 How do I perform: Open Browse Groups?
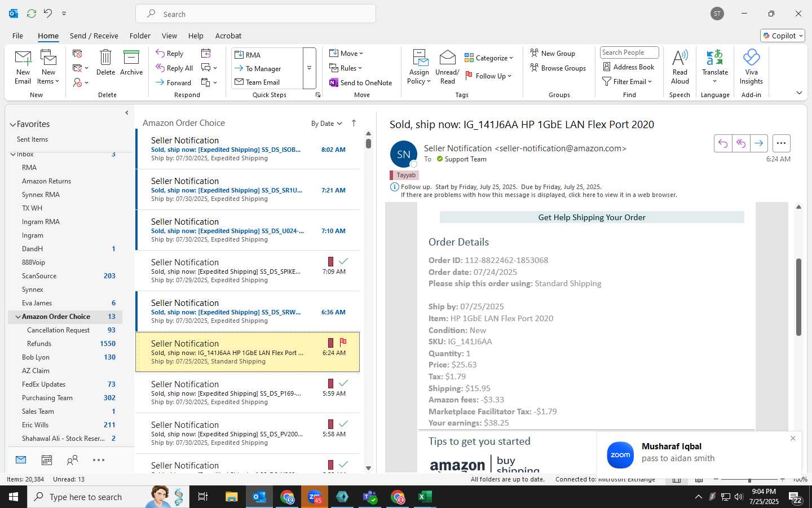[558, 68]
